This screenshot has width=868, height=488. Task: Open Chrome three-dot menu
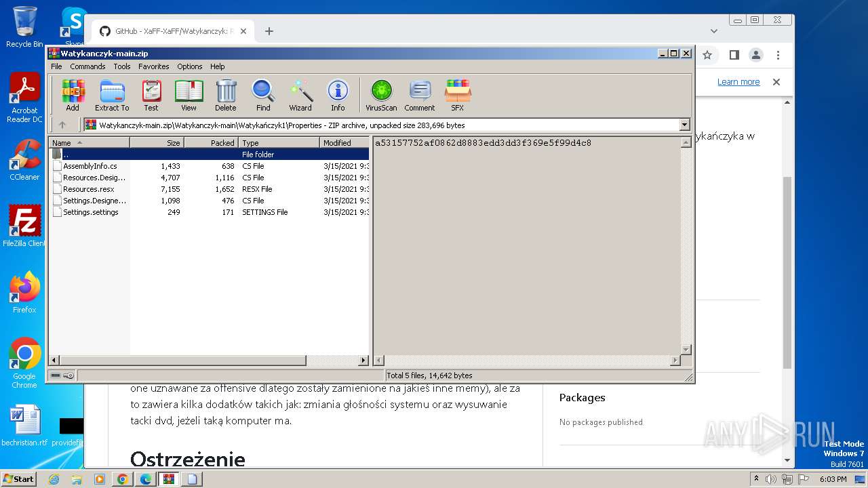coord(778,55)
